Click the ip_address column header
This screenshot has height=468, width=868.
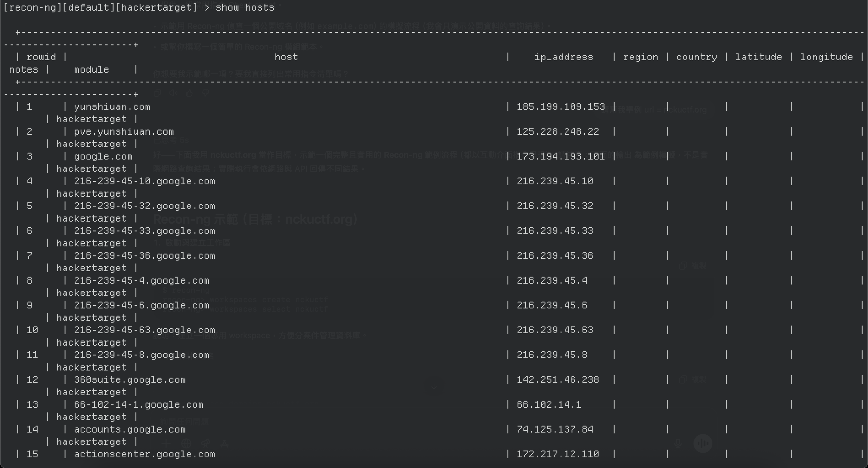(563, 57)
